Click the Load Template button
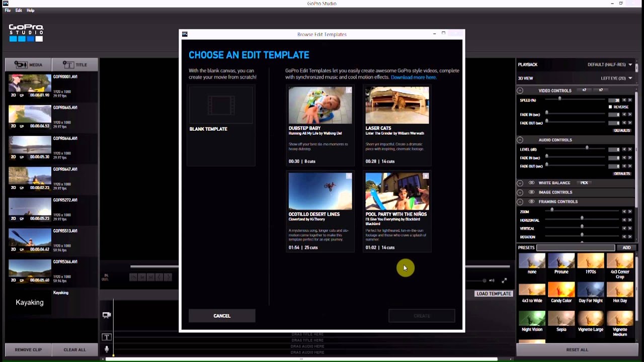This screenshot has height=362, width=644. point(494,294)
